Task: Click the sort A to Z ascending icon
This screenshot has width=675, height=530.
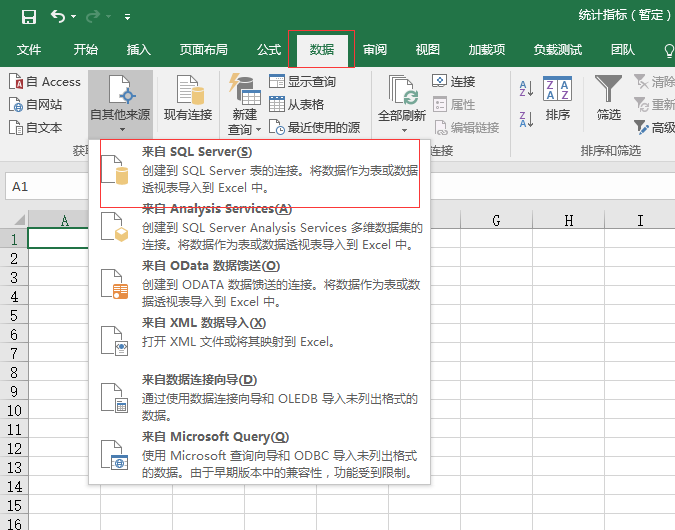Action: pos(526,89)
